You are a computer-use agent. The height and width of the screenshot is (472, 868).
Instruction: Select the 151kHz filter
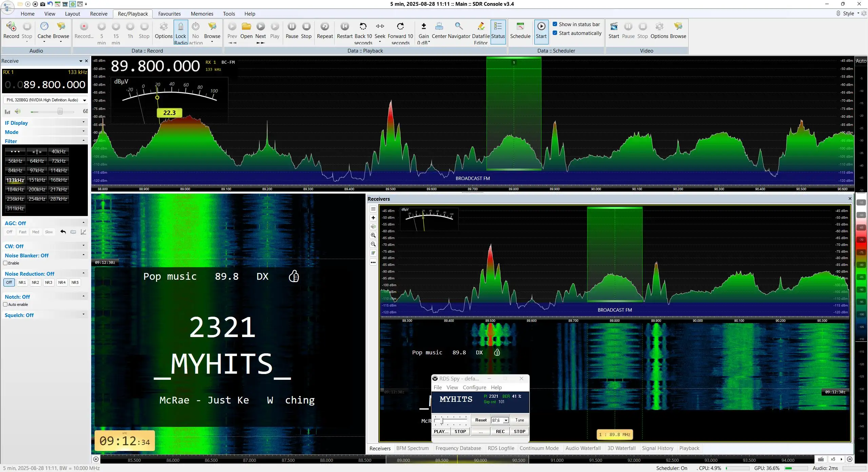tap(37, 180)
